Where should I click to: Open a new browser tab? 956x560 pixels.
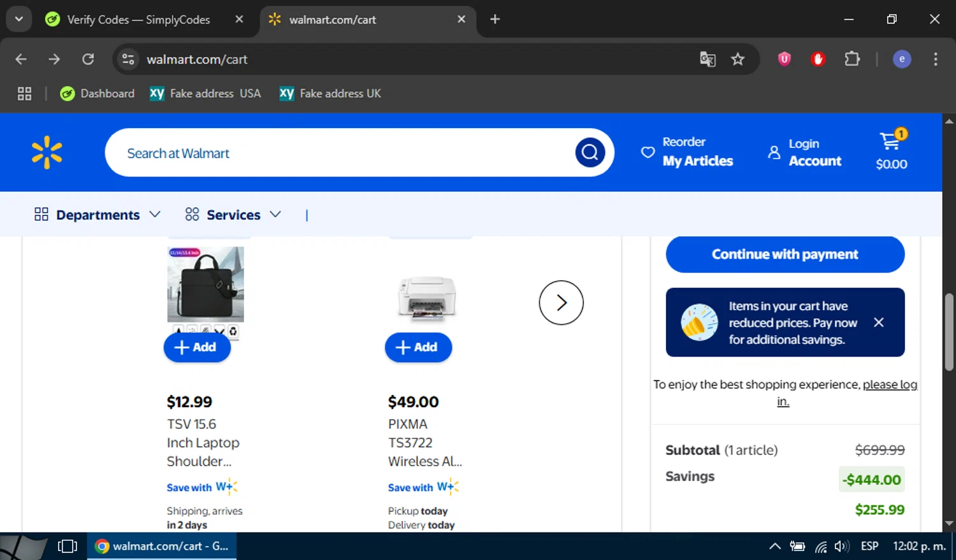[495, 19]
